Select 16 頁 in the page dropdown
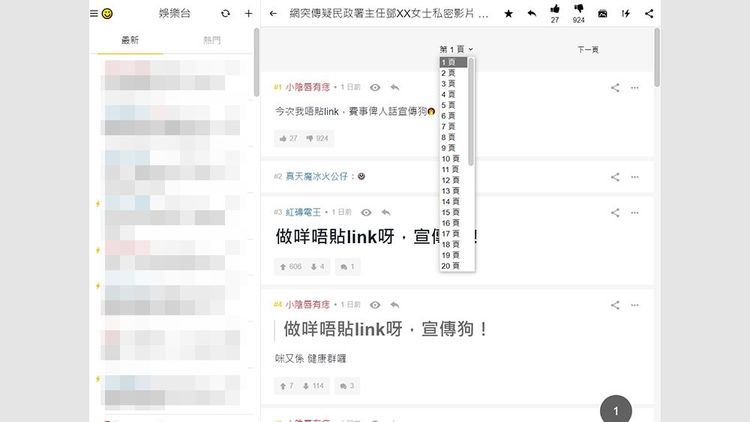This screenshot has width=750, height=422. point(453,222)
